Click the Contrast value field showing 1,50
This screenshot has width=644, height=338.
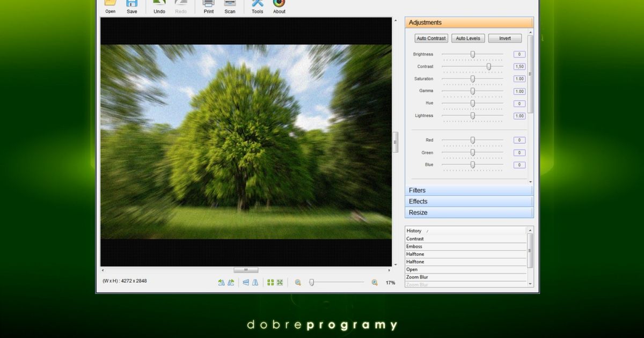[519, 67]
